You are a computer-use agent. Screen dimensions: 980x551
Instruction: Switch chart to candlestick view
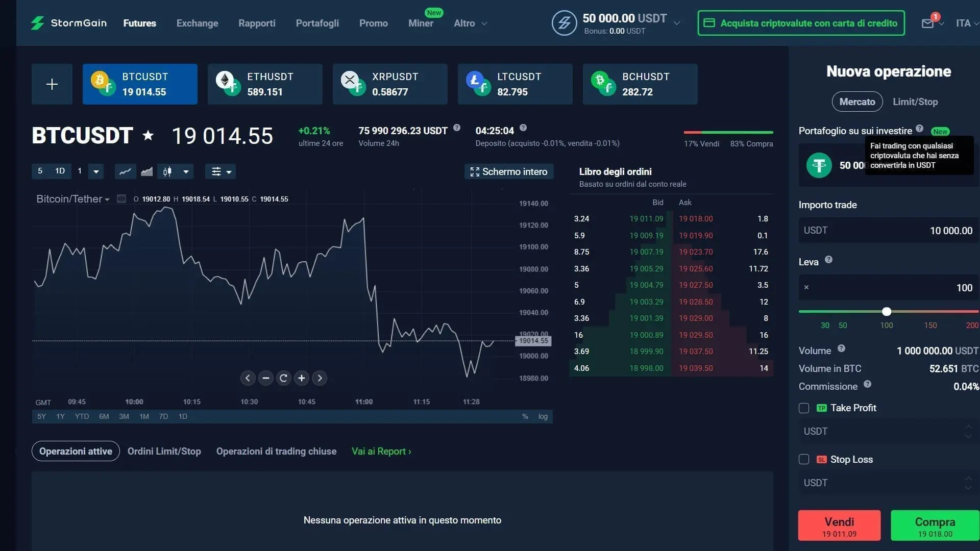tap(167, 171)
